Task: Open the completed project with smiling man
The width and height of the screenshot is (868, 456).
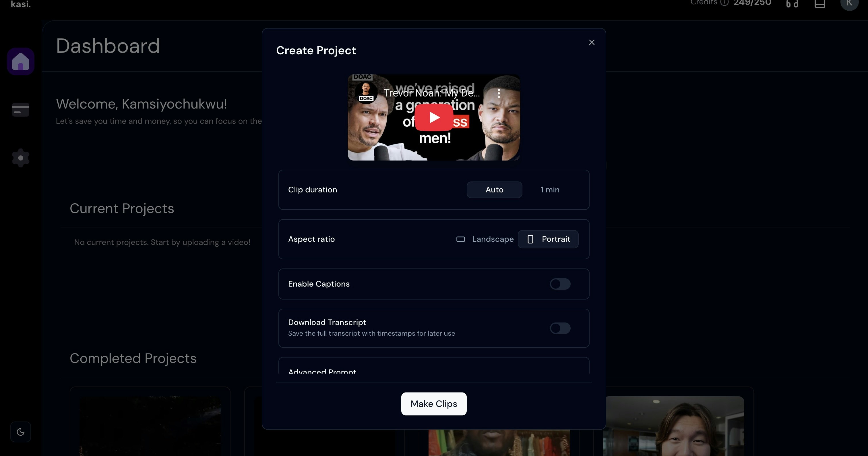Action: click(x=673, y=426)
